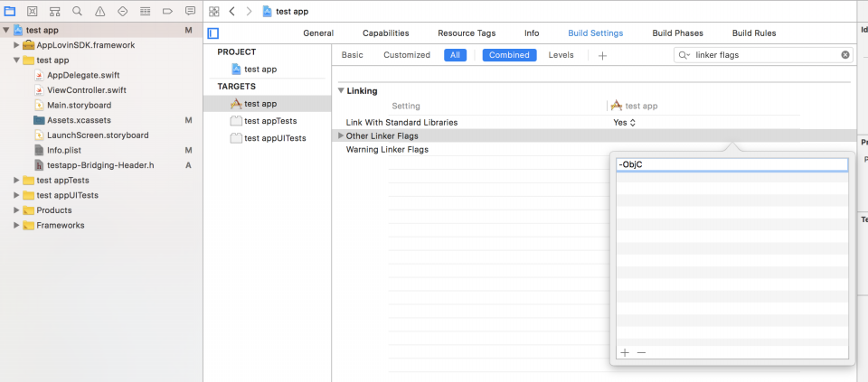Clear the linker flags search field
The width and height of the screenshot is (868, 382).
[845, 55]
